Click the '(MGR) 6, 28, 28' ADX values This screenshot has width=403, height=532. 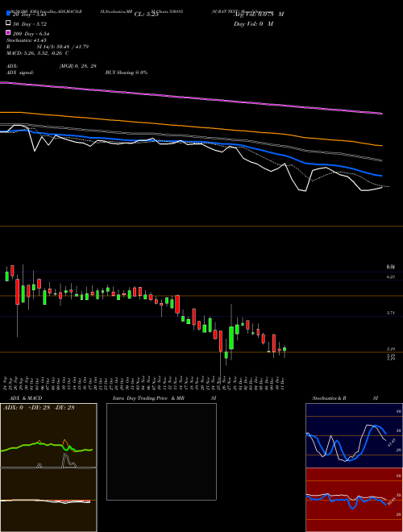78,66
